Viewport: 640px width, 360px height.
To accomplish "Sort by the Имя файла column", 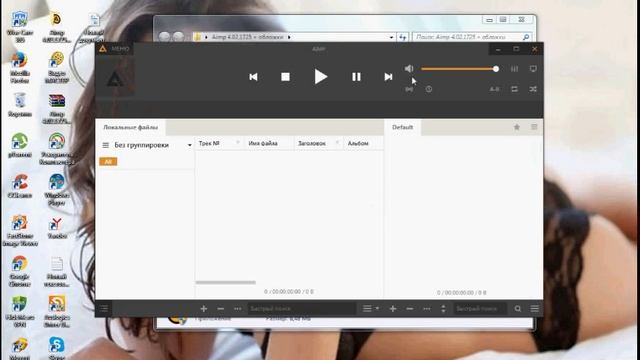I will 263,143.
